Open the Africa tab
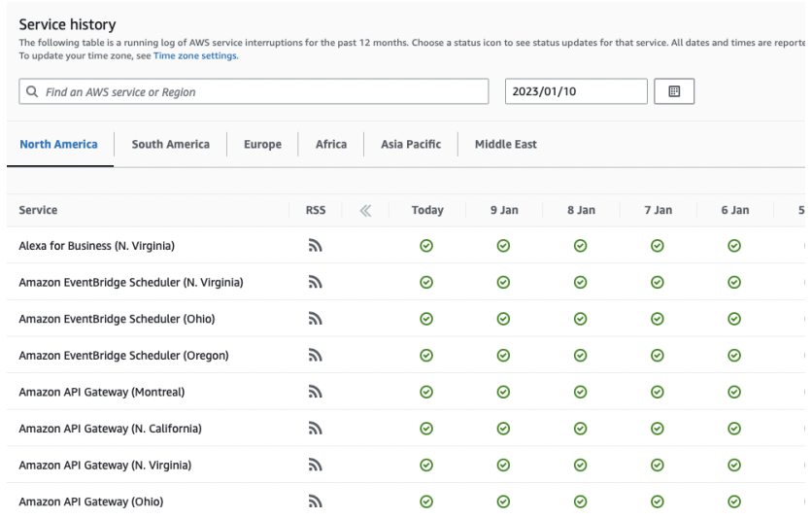This screenshot has height=519, width=812. (331, 144)
